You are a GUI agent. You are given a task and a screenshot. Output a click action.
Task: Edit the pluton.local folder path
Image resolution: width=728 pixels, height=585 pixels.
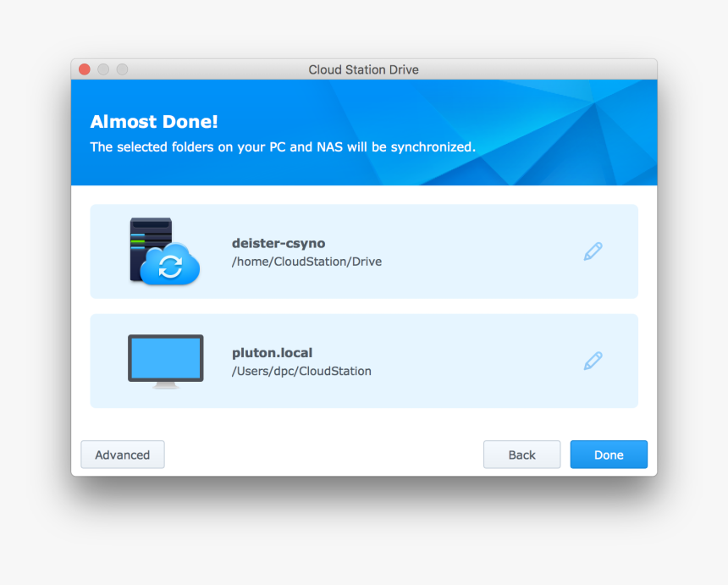(x=593, y=361)
